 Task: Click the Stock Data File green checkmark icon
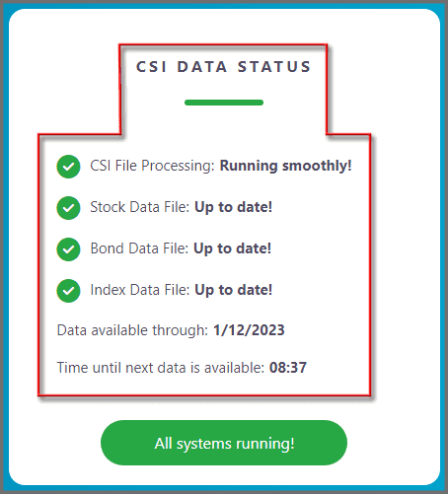point(68,208)
